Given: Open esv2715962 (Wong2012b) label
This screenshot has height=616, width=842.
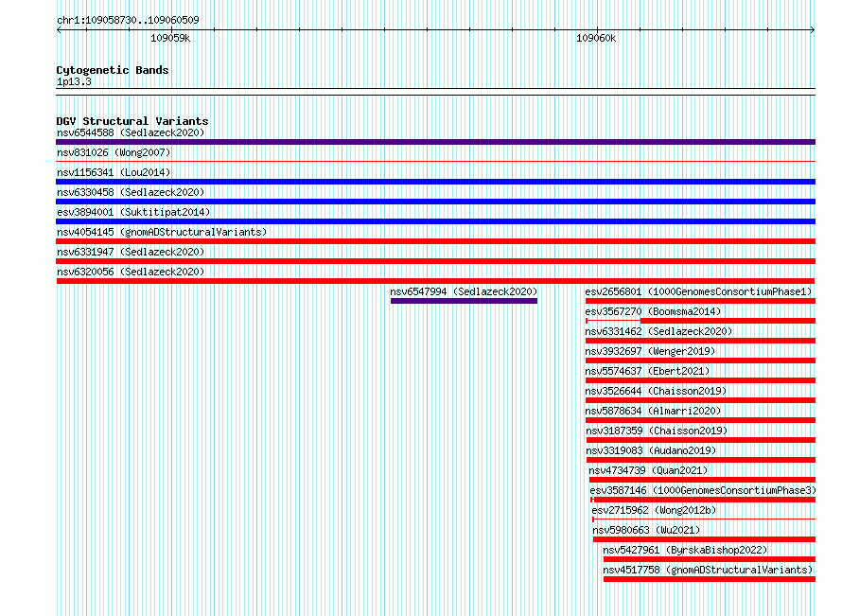Looking at the screenshot, I should 654,510.
